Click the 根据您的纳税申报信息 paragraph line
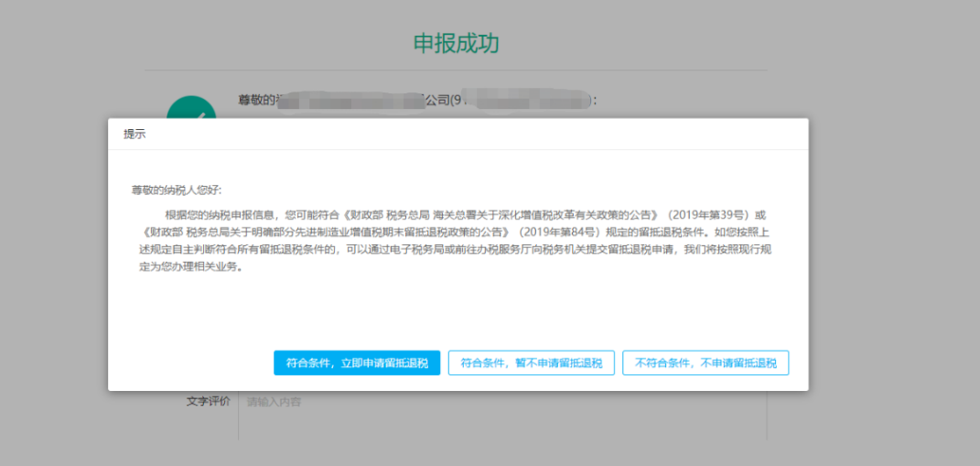Image resolution: width=980 pixels, height=466 pixels. click(x=465, y=215)
